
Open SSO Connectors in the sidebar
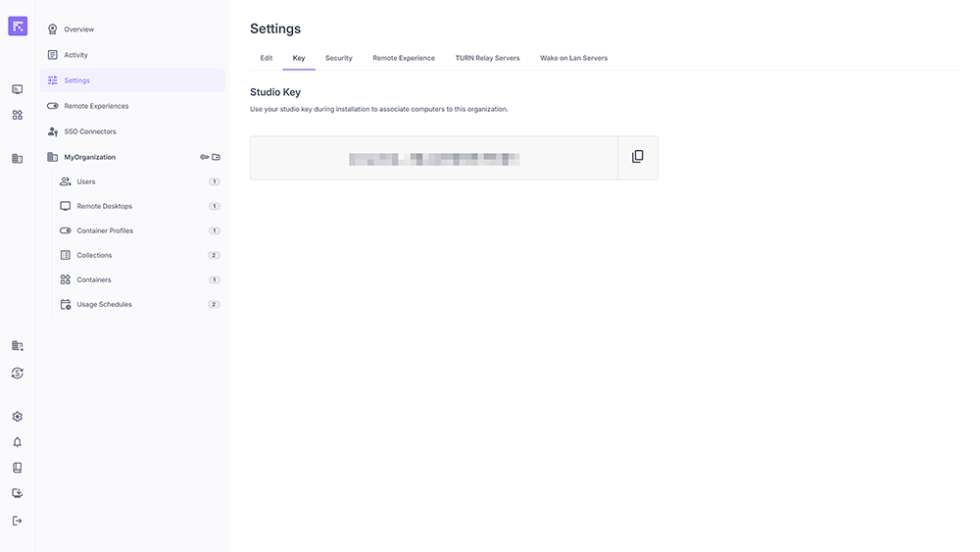point(89,131)
